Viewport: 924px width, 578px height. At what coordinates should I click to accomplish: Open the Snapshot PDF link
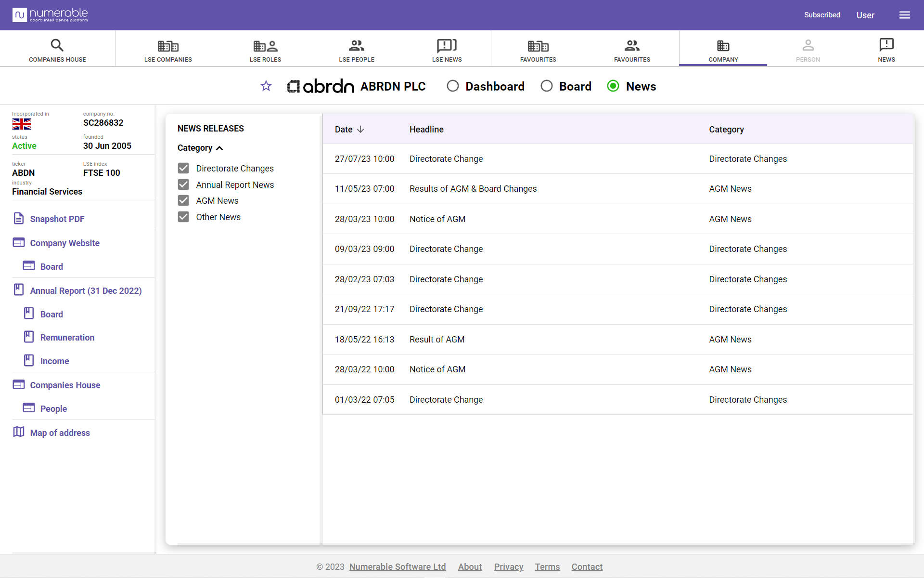pos(57,219)
